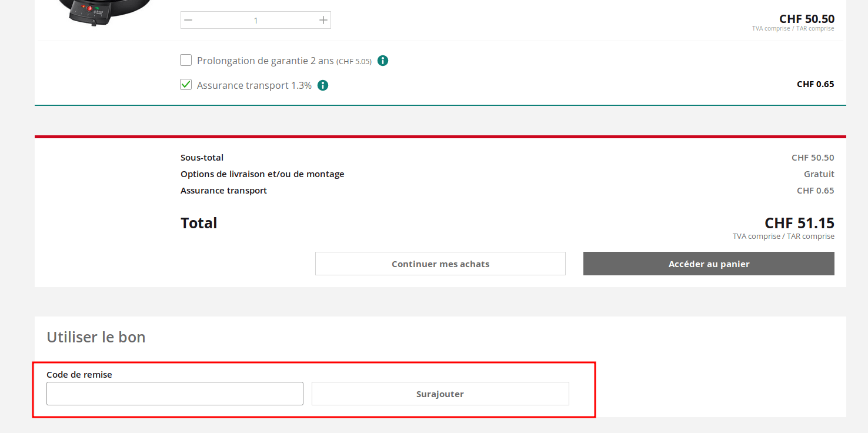Screen dimensions: 868x433
Task: Open info icon for Prolongation de garantie
Action: click(x=383, y=61)
